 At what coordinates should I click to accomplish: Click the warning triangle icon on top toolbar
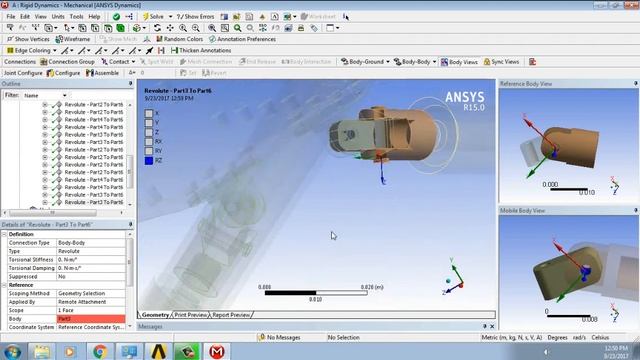262,17
